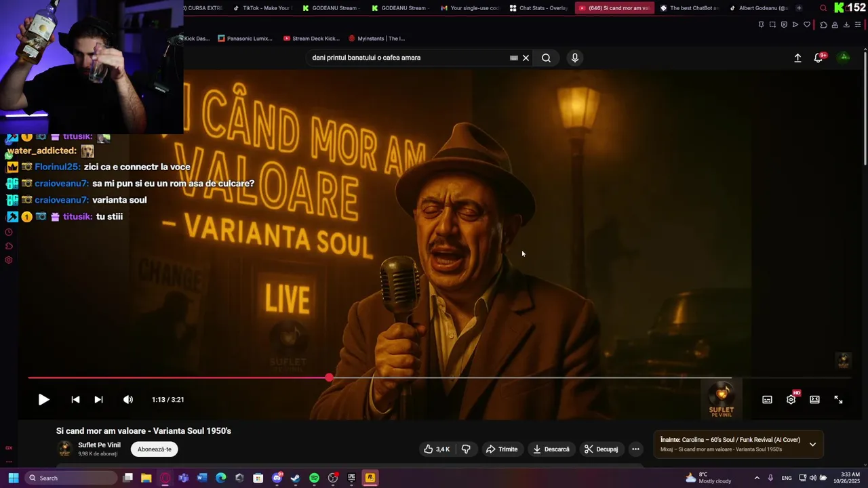Screen dimensions: 868x488
Task: Open the Myinstants bookmark
Action: point(376,39)
